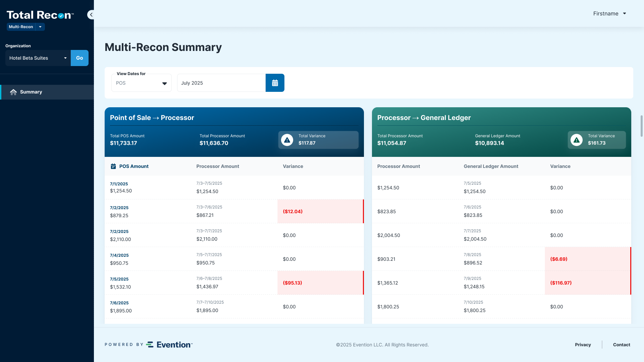Click the POS Amount column header
644x362 pixels.
coord(134,166)
